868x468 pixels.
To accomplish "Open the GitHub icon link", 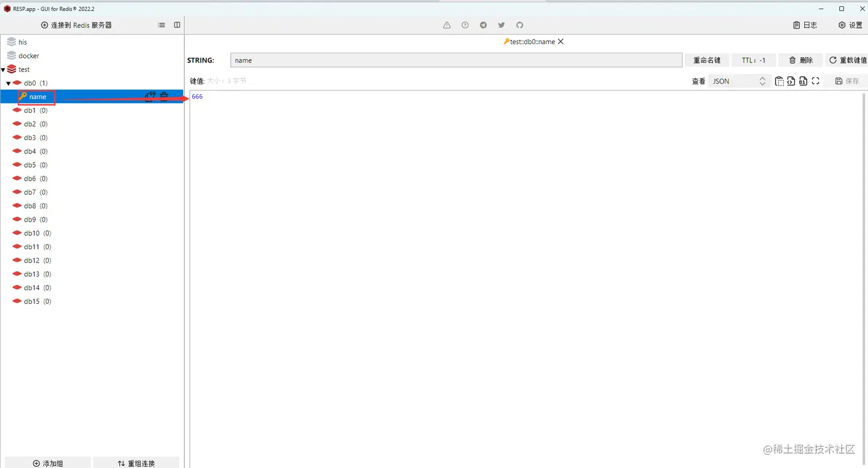I will point(520,25).
